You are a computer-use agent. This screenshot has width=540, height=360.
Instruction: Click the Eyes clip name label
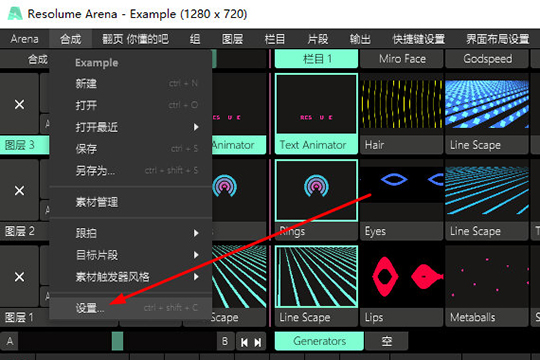point(401,231)
